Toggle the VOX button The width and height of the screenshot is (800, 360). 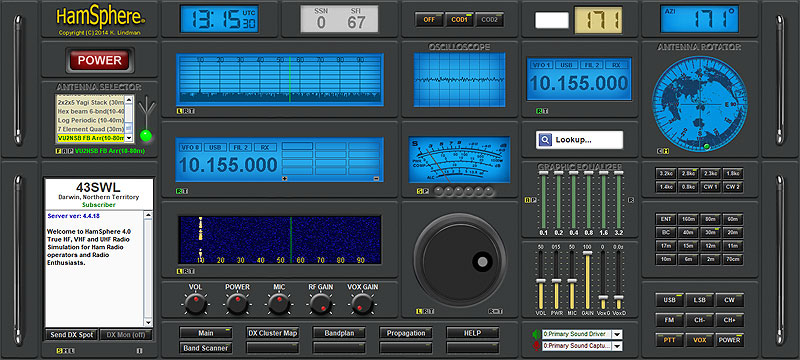pos(699,340)
